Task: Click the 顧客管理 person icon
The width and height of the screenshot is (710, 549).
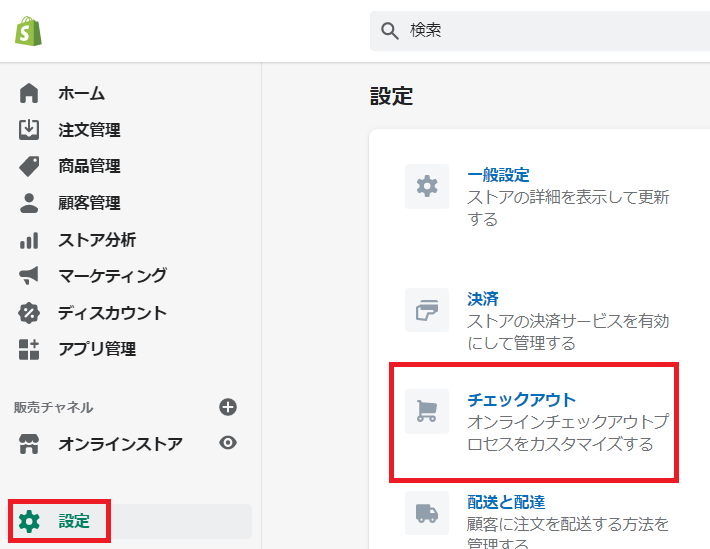Action: click(x=29, y=203)
